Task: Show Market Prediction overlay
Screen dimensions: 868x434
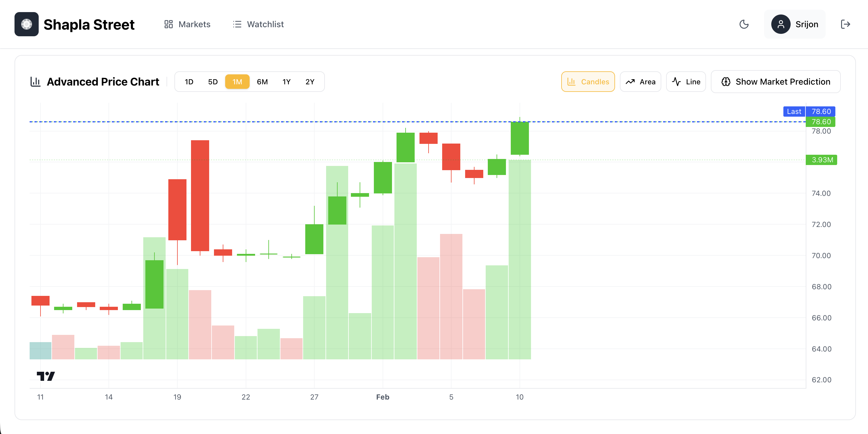Action: pos(775,82)
